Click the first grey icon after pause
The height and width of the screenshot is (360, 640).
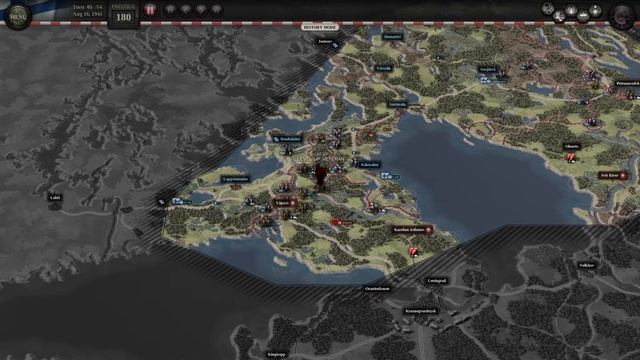coord(170,9)
